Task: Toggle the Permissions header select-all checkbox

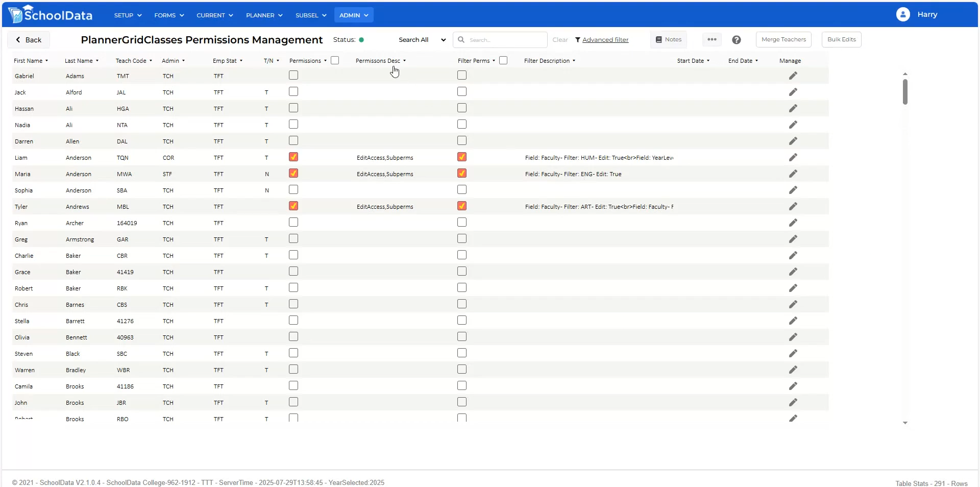Action: tap(335, 60)
